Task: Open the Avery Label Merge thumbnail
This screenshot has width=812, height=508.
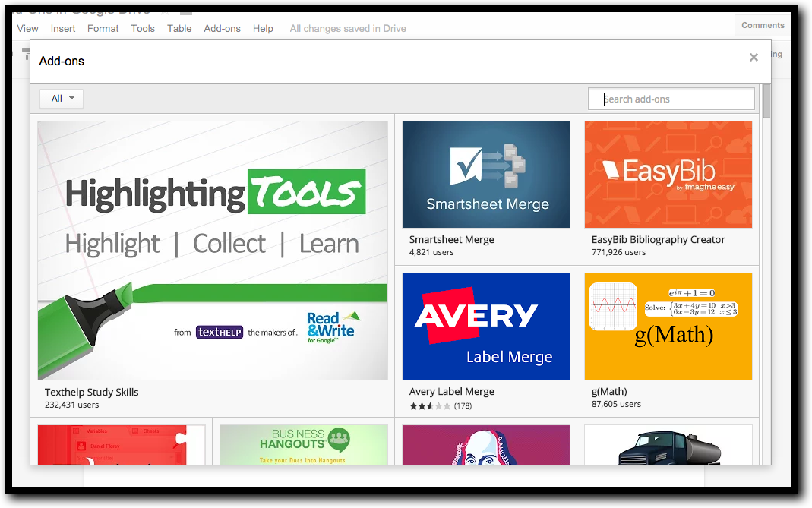Action: (x=485, y=327)
